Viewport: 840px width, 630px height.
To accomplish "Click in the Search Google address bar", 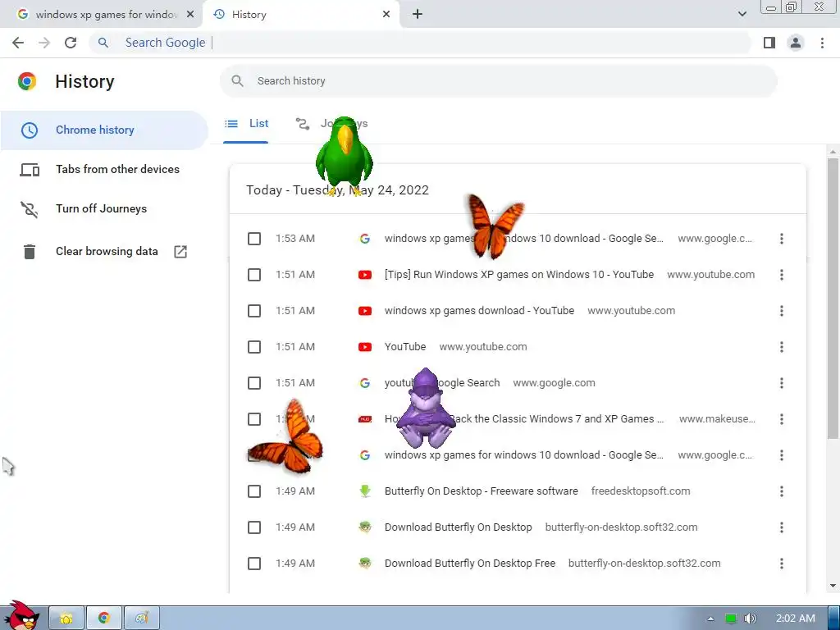I will point(421,43).
